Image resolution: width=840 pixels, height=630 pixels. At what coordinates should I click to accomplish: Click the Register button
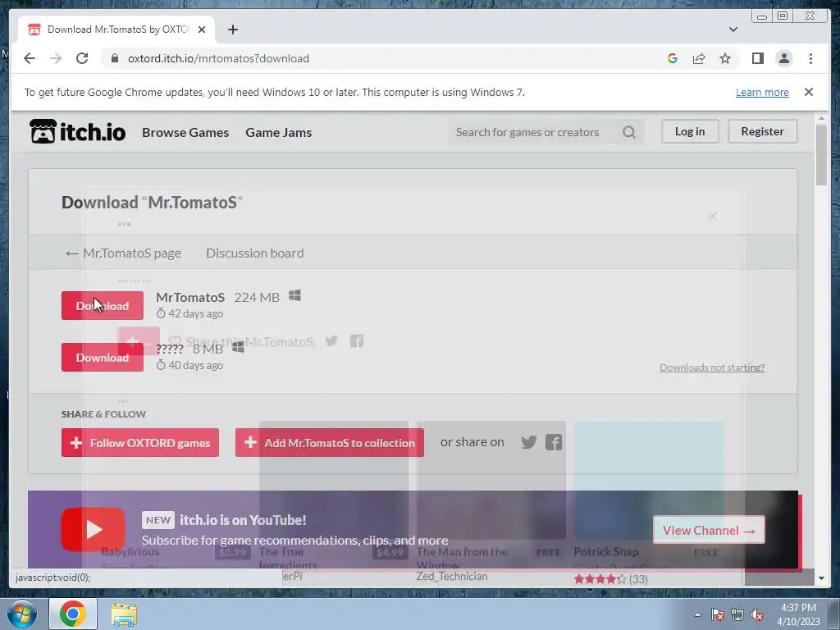coord(762,131)
